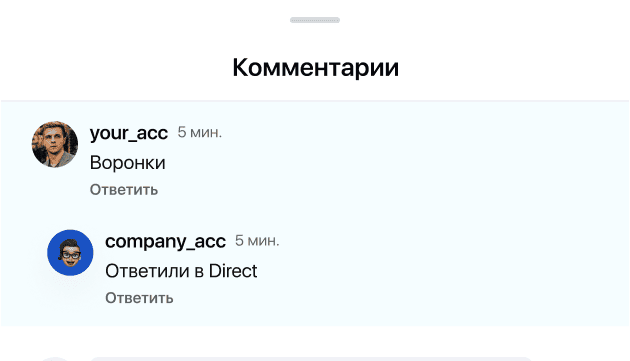
Task: Click the 5 мин. timestamp next to your_acc
Action: point(200,132)
